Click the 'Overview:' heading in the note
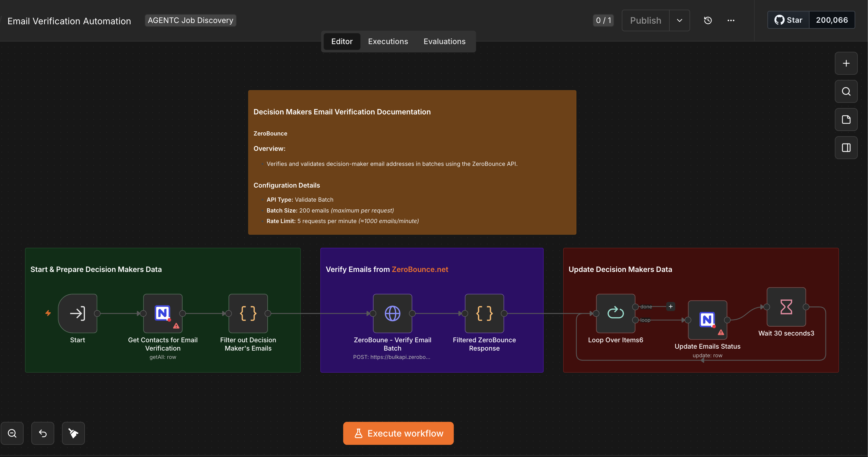 point(269,148)
